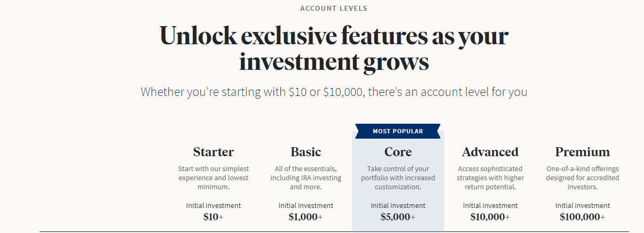Viewport: 644px width, 233px height.
Task: Pick the Premium account level heading
Action: pyautogui.click(x=583, y=152)
